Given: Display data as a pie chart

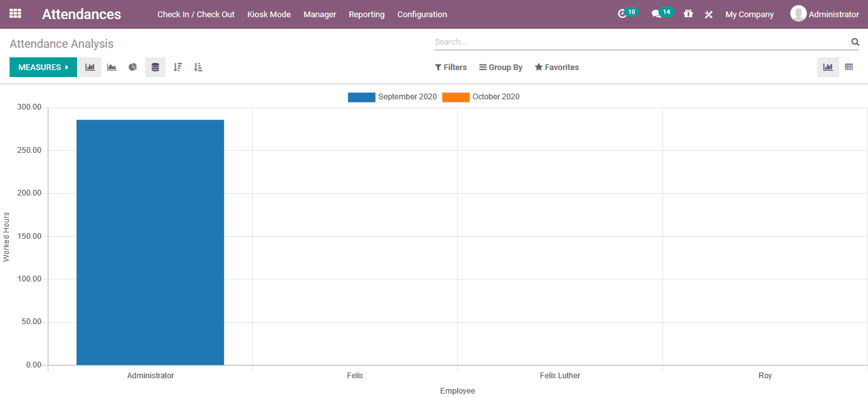Looking at the screenshot, I should [132, 67].
